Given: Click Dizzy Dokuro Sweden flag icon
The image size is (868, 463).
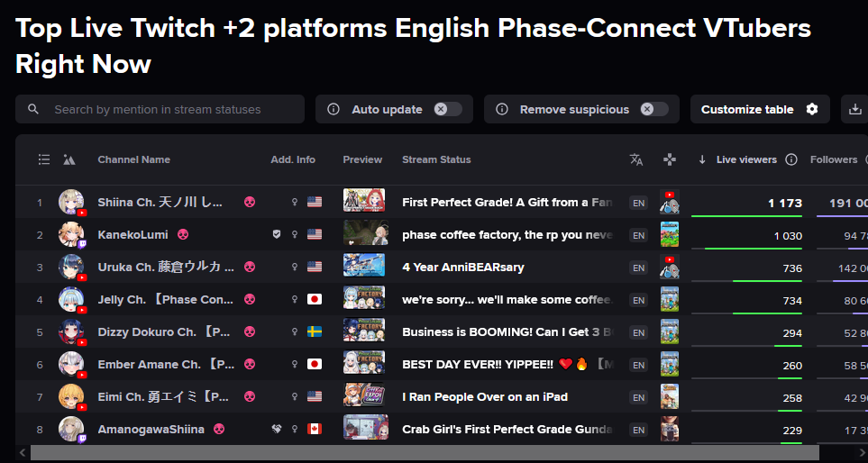Looking at the screenshot, I should (x=315, y=331).
